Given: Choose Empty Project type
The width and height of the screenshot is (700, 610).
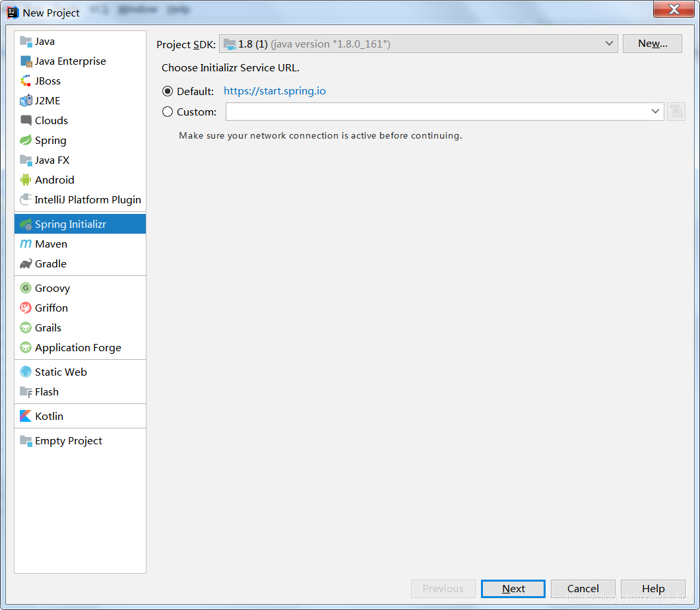Looking at the screenshot, I should (80, 441).
